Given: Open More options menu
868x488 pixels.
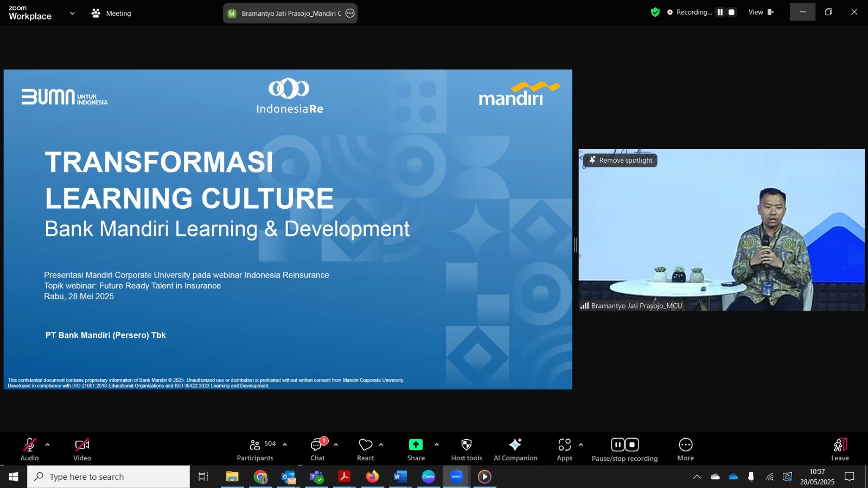Looking at the screenshot, I should click(686, 450).
